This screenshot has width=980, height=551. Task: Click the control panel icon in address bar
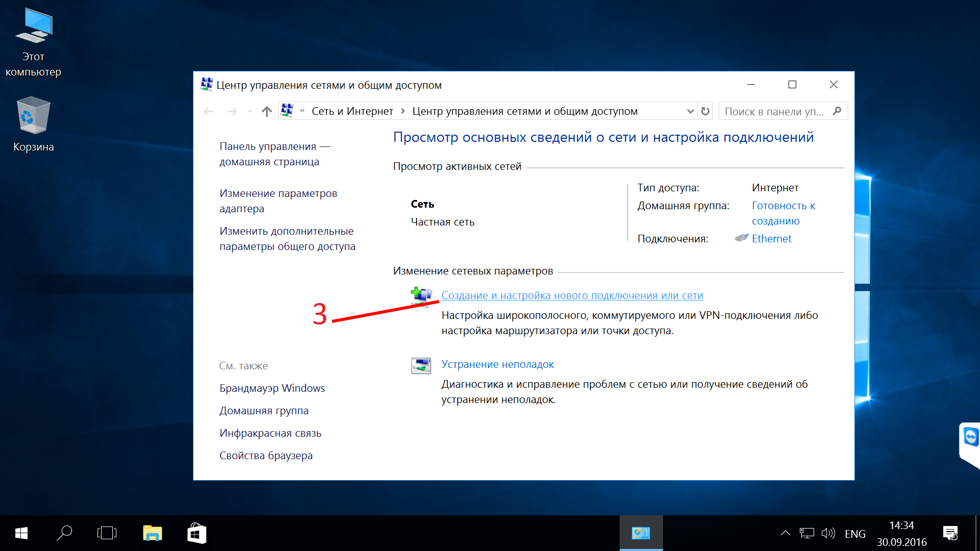(287, 111)
